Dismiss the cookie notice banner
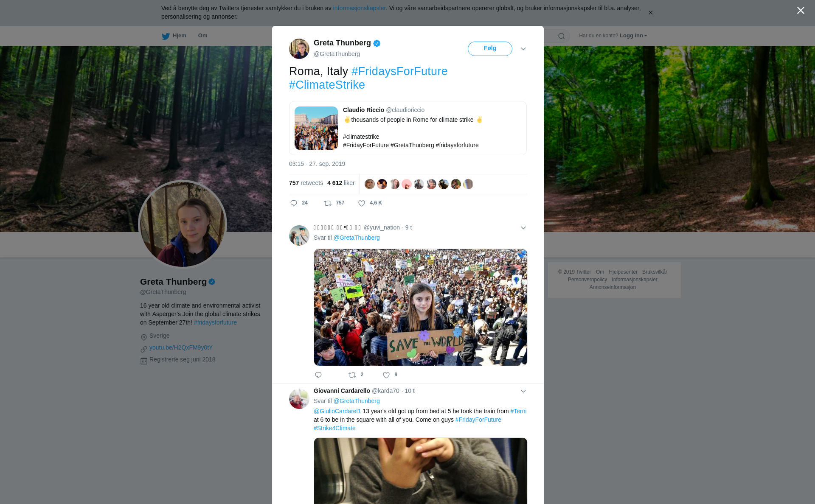 (650, 13)
